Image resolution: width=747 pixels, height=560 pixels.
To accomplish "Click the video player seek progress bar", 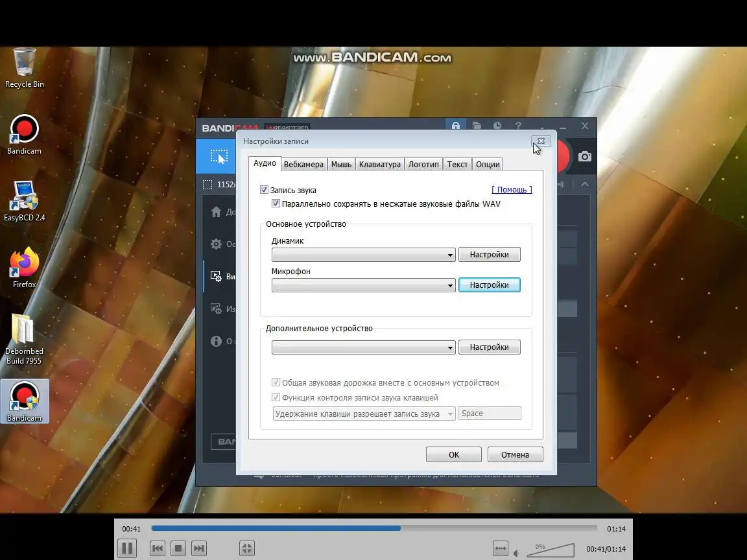I will click(374, 528).
